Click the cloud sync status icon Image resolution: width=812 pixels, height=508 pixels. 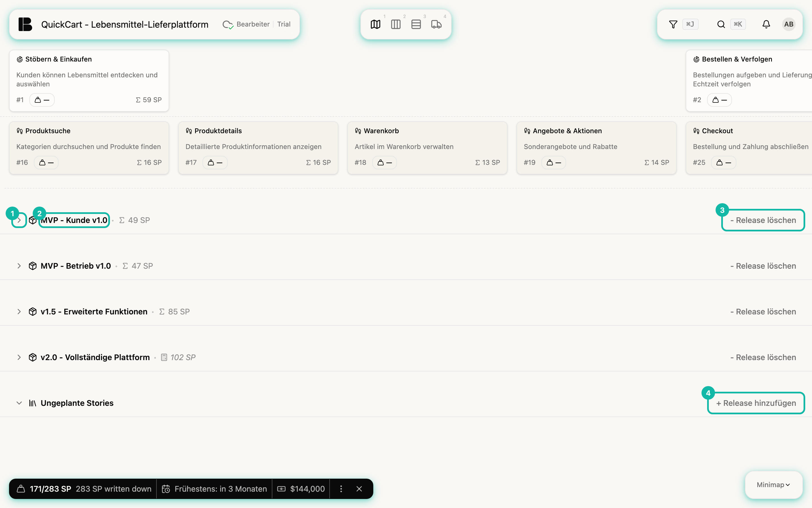[x=228, y=25]
